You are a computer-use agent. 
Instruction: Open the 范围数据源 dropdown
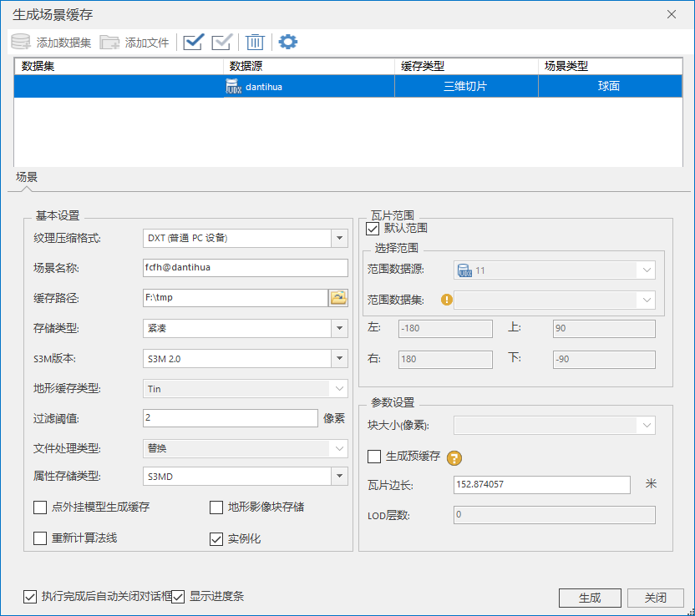(647, 270)
